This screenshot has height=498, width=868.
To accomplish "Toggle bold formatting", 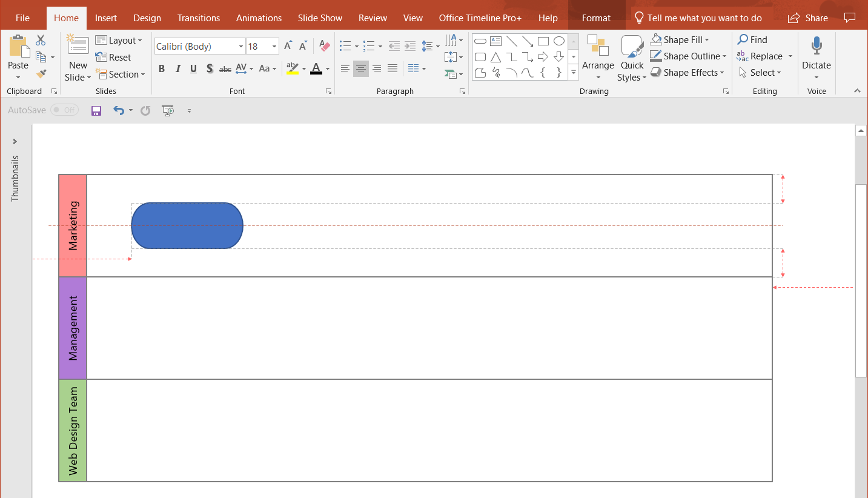I will coord(162,68).
